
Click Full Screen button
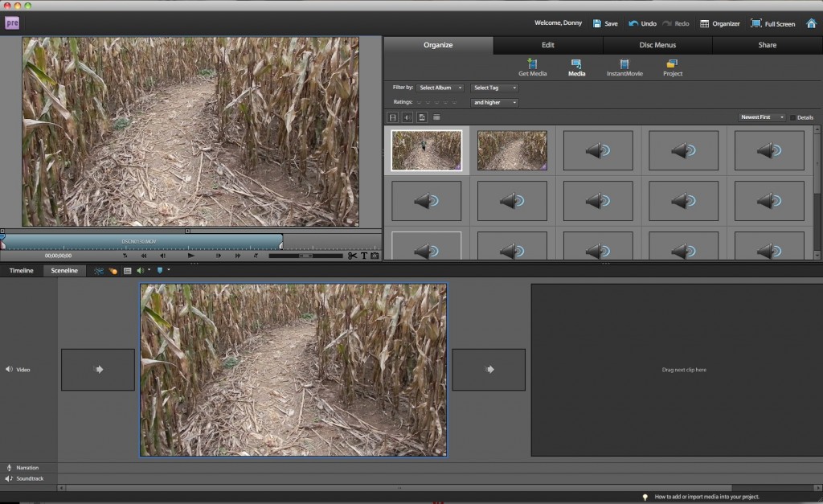[772, 23]
